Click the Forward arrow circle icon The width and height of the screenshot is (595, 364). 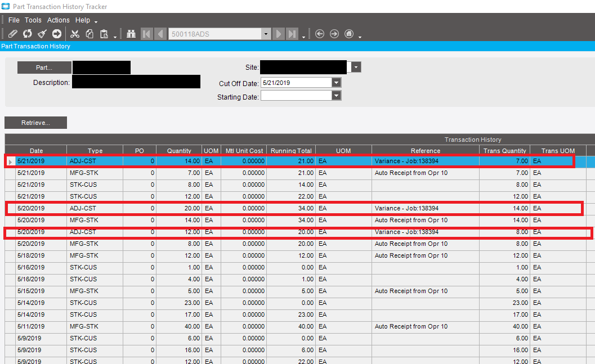[x=334, y=34]
